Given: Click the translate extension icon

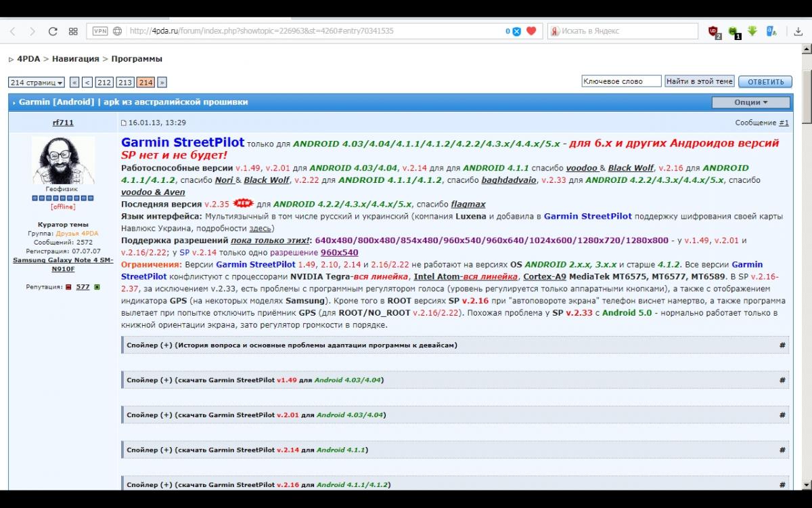Looking at the screenshot, I should [x=771, y=31].
